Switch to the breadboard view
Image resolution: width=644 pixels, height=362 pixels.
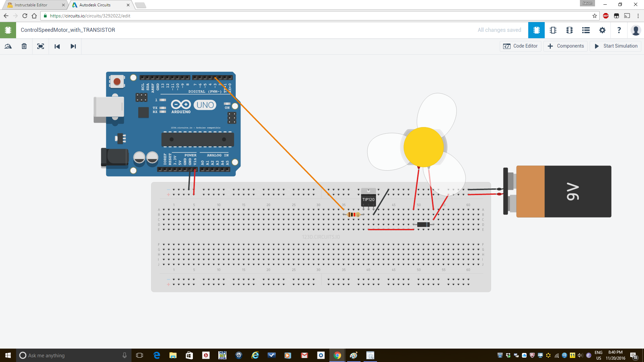[536, 30]
